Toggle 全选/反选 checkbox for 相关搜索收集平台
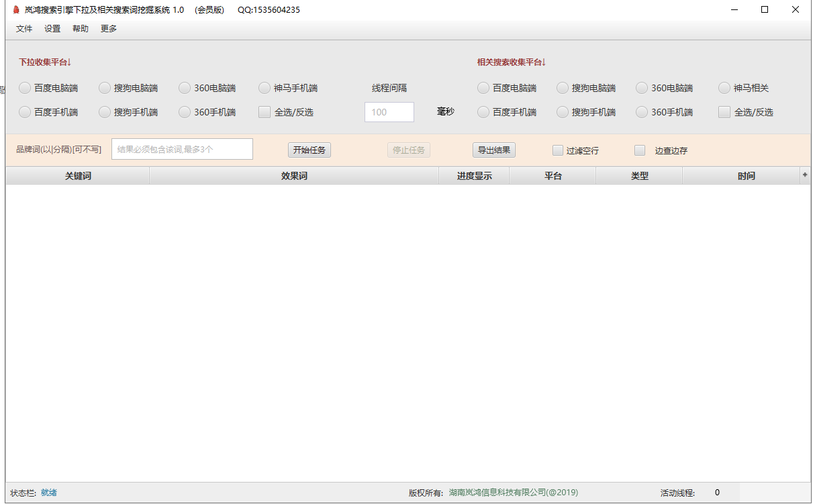The image size is (813, 504). pos(724,112)
